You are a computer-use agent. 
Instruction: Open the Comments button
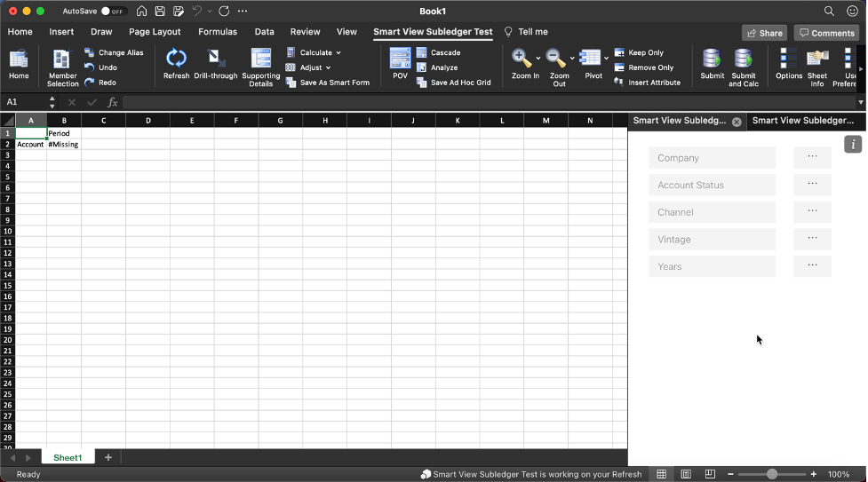click(826, 33)
